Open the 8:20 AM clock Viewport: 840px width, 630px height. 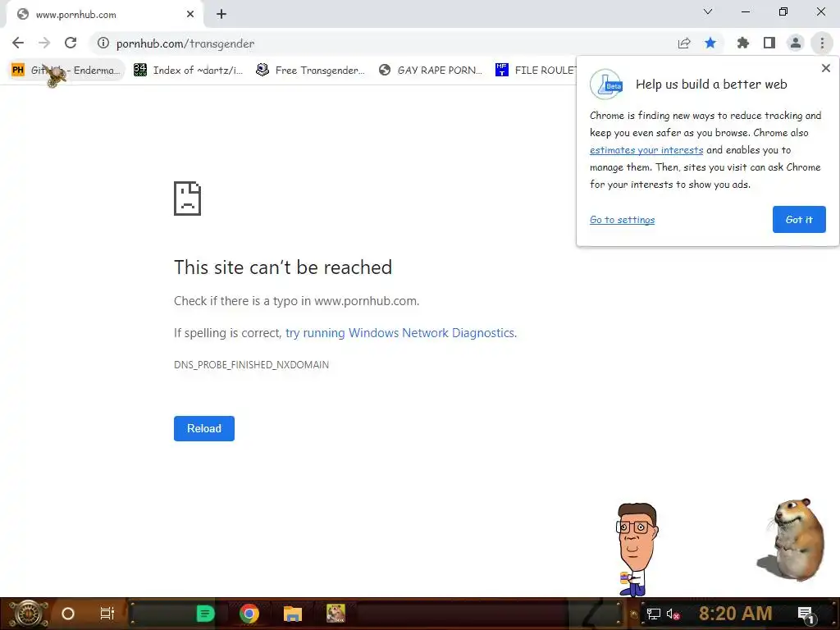pyautogui.click(x=735, y=614)
